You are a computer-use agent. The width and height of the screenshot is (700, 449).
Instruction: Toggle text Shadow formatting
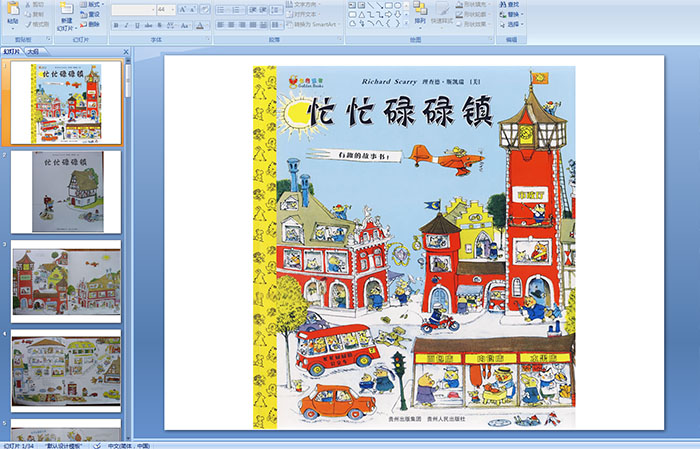point(159,25)
